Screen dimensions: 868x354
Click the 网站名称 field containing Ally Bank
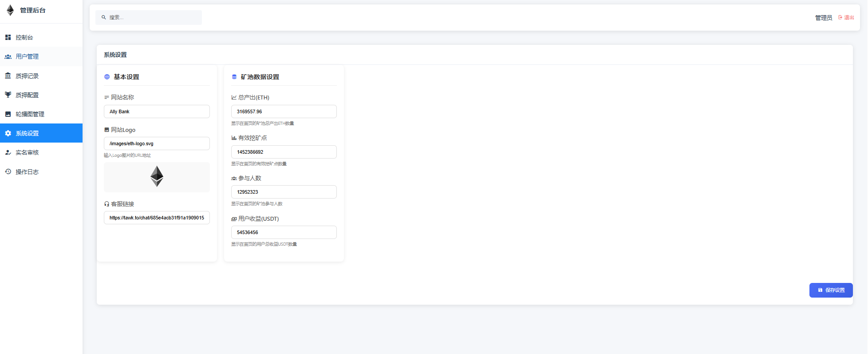[157, 111]
